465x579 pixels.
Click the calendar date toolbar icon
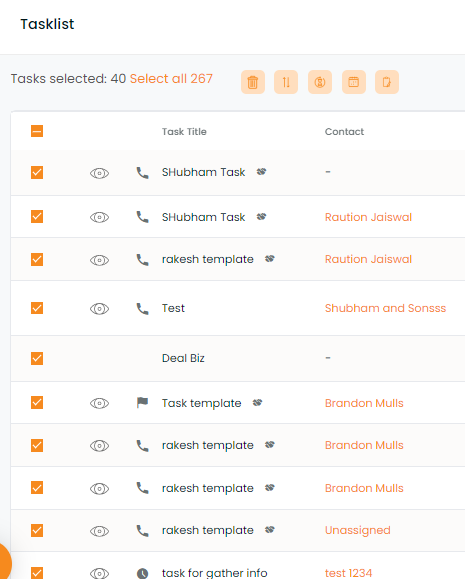point(354,82)
